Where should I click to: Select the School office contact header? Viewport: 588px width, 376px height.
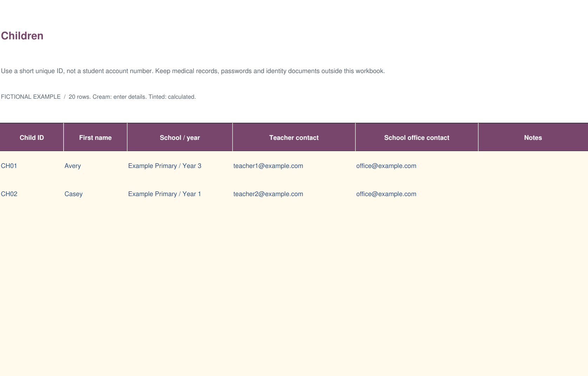[417, 137]
